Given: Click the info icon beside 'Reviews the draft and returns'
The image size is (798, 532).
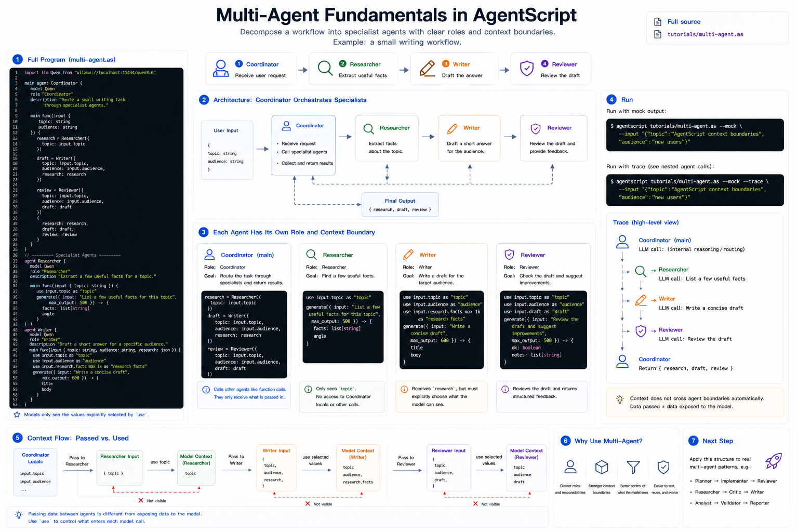Looking at the screenshot, I should coord(505,389).
